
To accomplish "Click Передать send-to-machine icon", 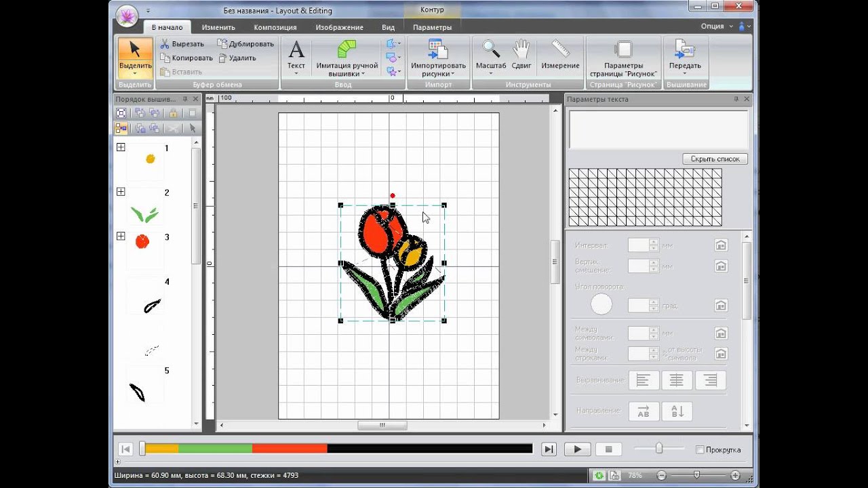I will 685,50.
